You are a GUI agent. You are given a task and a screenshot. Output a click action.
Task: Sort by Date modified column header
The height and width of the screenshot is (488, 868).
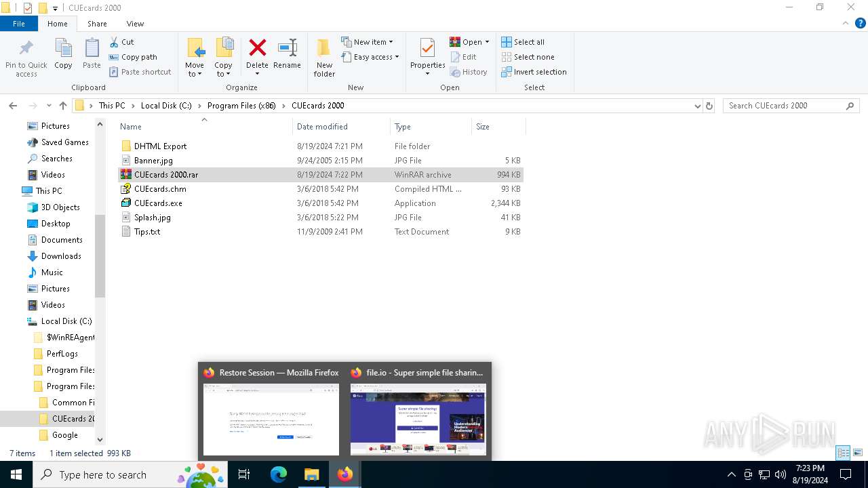tap(341, 127)
